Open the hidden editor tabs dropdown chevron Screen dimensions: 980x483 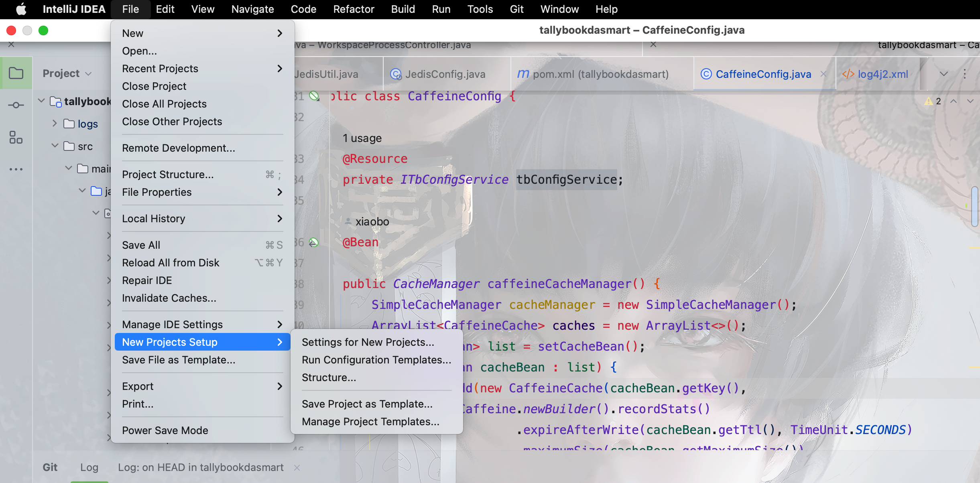click(x=944, y=74)
